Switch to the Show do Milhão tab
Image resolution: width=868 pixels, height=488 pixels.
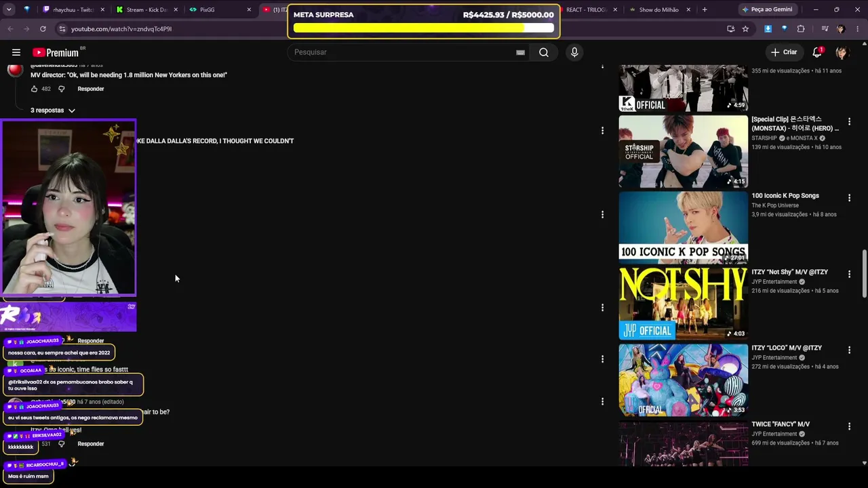pyautogui.click(x=659, y=9)
